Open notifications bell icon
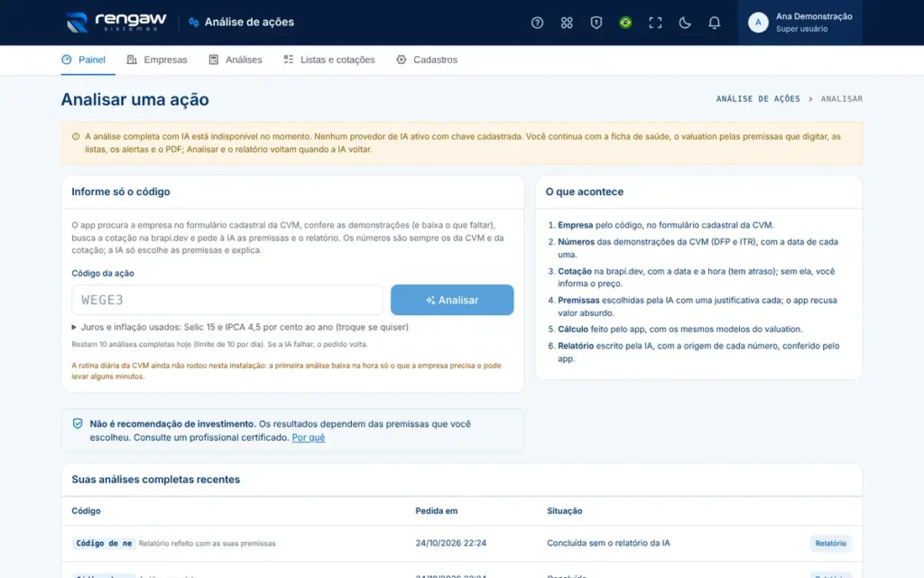 714,23
